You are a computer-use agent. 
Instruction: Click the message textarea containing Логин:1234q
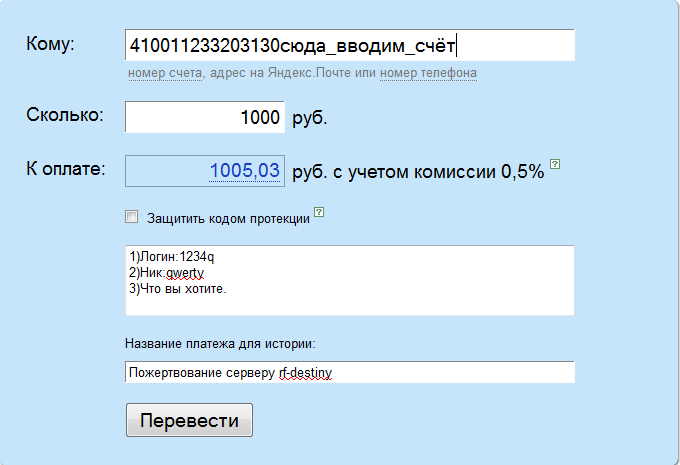350,280
